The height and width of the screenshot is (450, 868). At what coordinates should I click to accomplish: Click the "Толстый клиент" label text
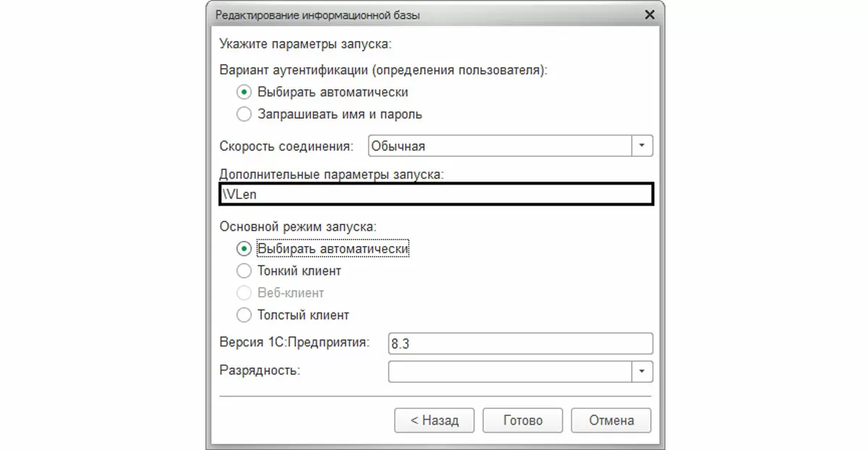coord(303,315)
